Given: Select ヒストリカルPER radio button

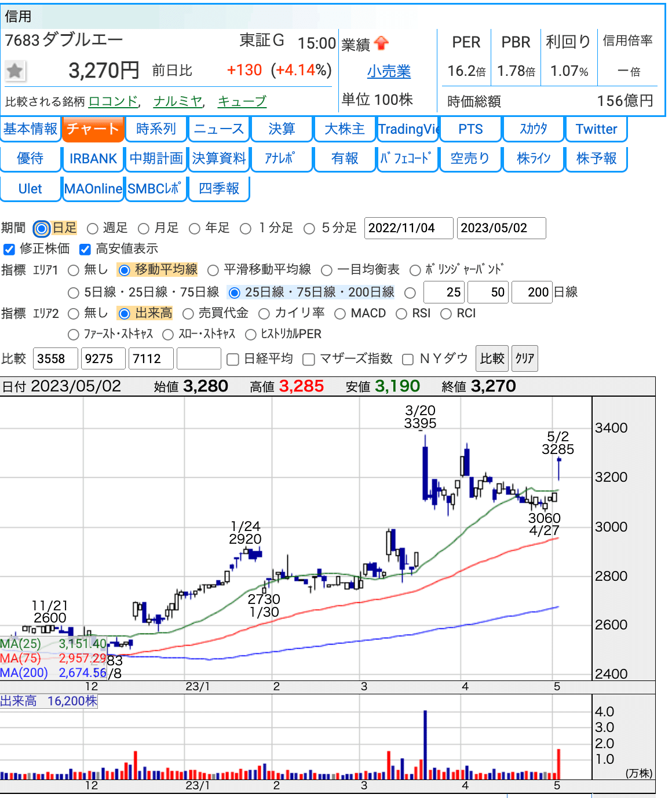Looking at the screenshot, I should click(x=251, y=335).
